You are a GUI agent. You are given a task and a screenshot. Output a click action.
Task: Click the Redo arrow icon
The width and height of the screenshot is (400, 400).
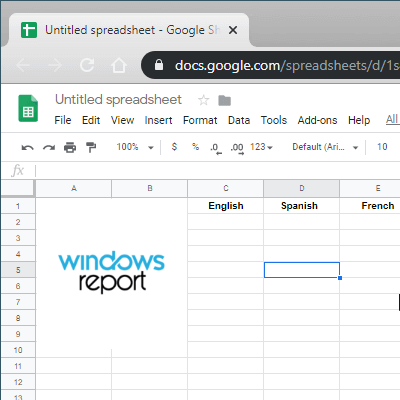(49, 148)
